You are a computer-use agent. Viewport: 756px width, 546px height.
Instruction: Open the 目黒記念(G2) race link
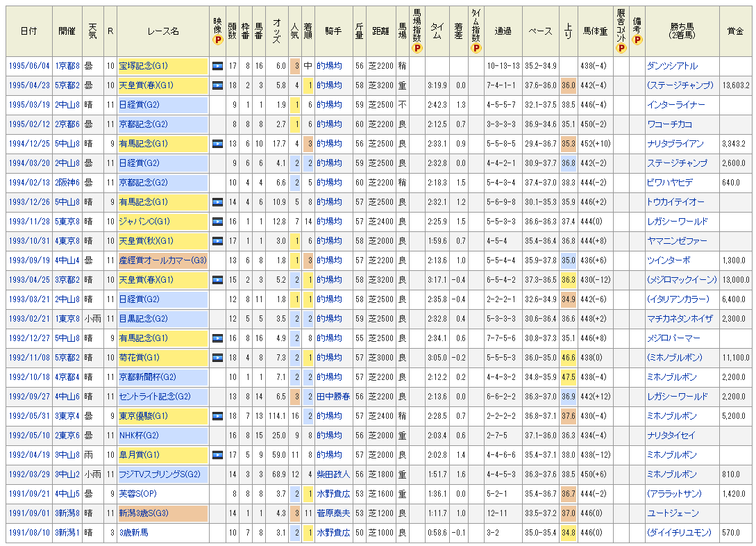143,319
